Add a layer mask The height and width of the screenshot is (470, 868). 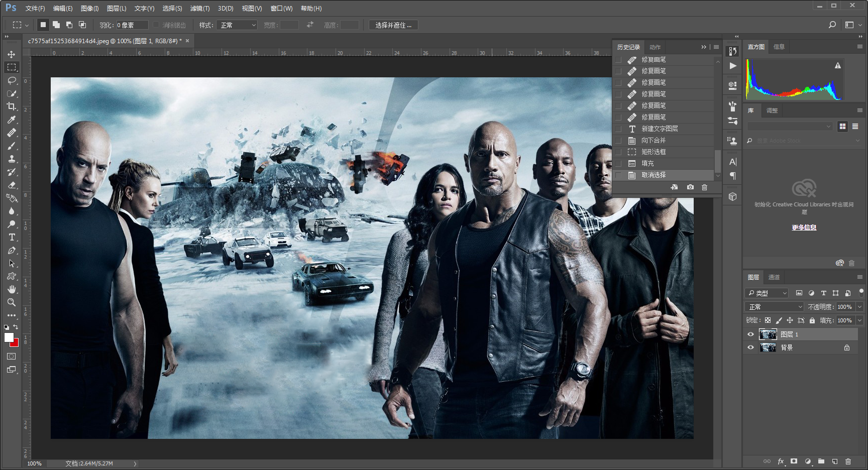pos(794,461)
